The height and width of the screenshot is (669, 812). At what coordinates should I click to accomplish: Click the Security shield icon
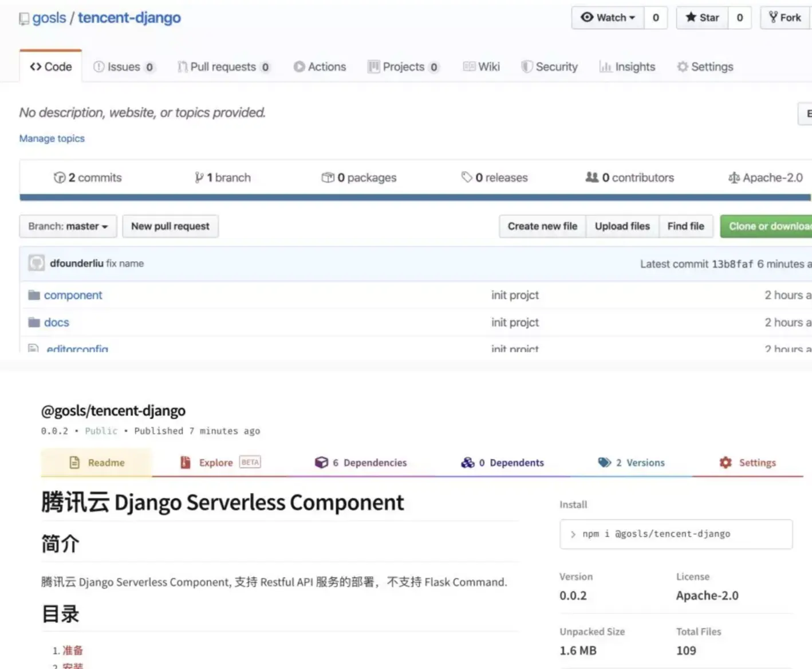[527, 67]
